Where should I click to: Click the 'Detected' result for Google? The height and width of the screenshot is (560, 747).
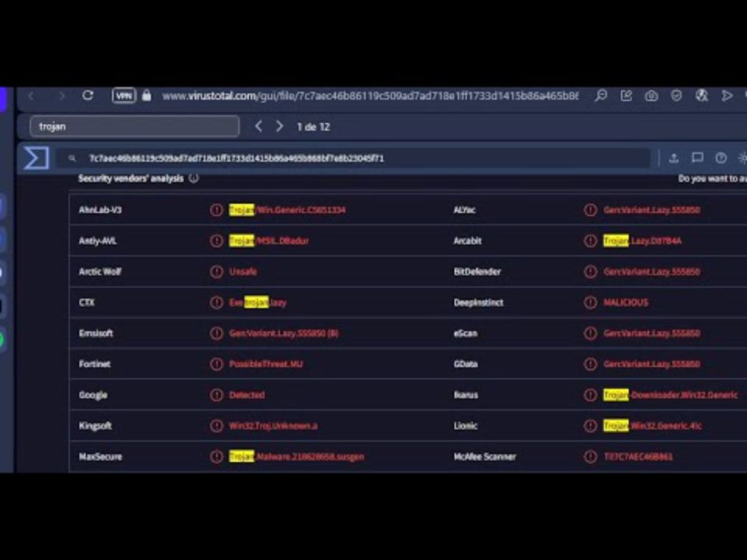(x=247, y=395)
